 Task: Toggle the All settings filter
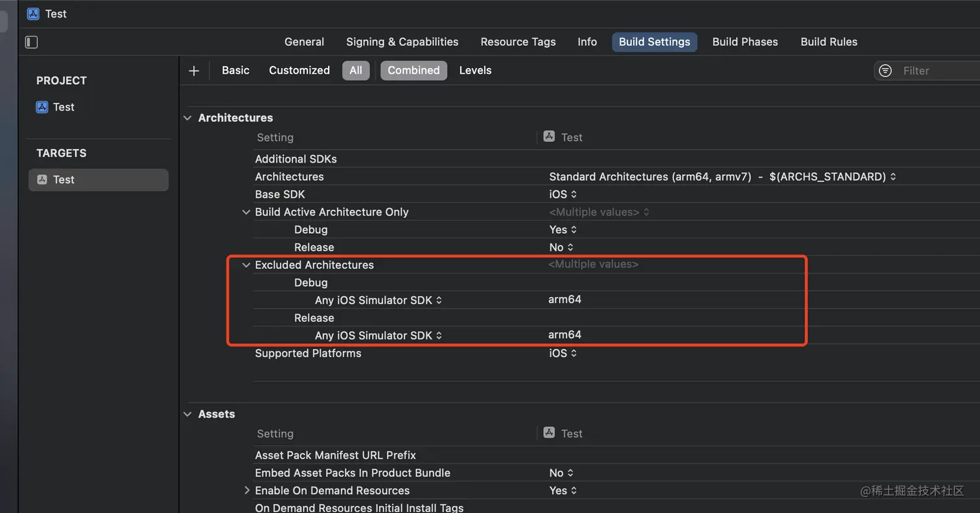click(x=356, y=71)
